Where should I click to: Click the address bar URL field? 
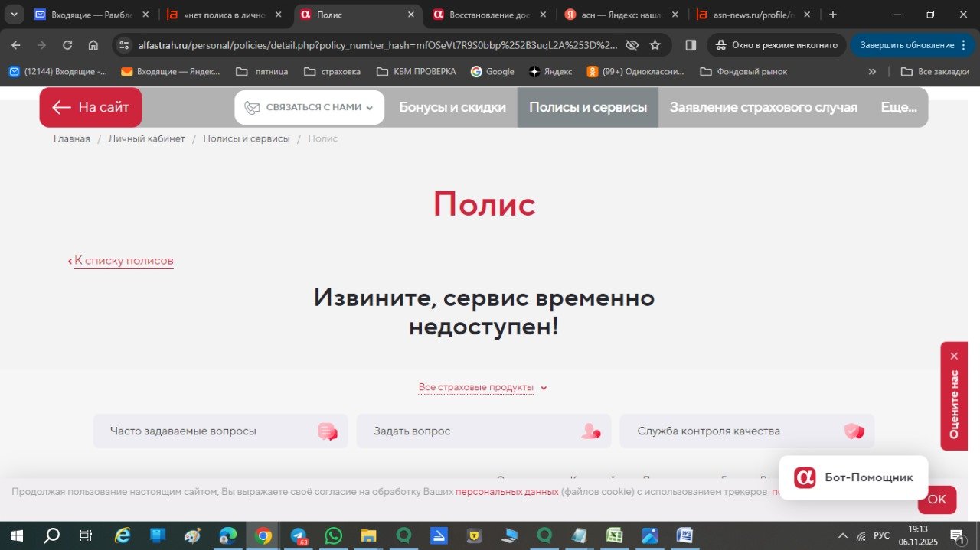coord(375,45)
